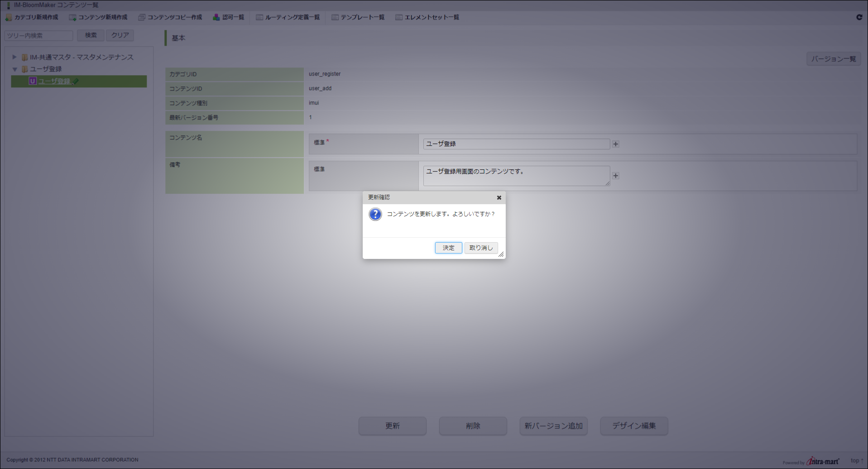Cancel update with 取り消し button
The image size is (868, 469).
tap(481, 248)
